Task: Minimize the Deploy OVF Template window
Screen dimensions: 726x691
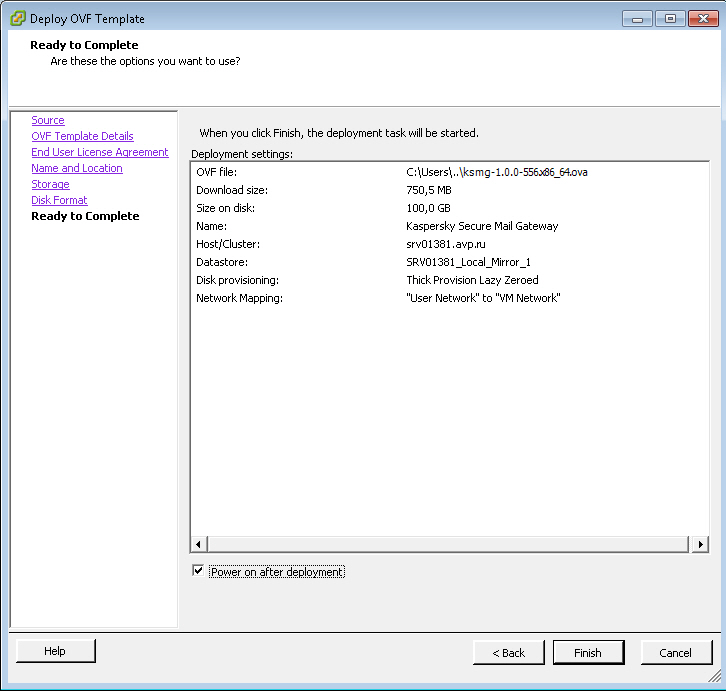Action: coord(638,18)
